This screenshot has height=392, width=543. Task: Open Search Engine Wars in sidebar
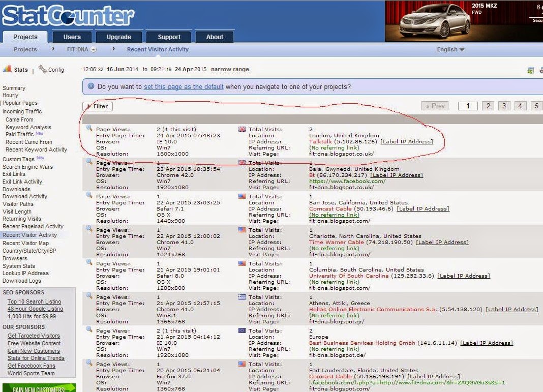point(27,167)
